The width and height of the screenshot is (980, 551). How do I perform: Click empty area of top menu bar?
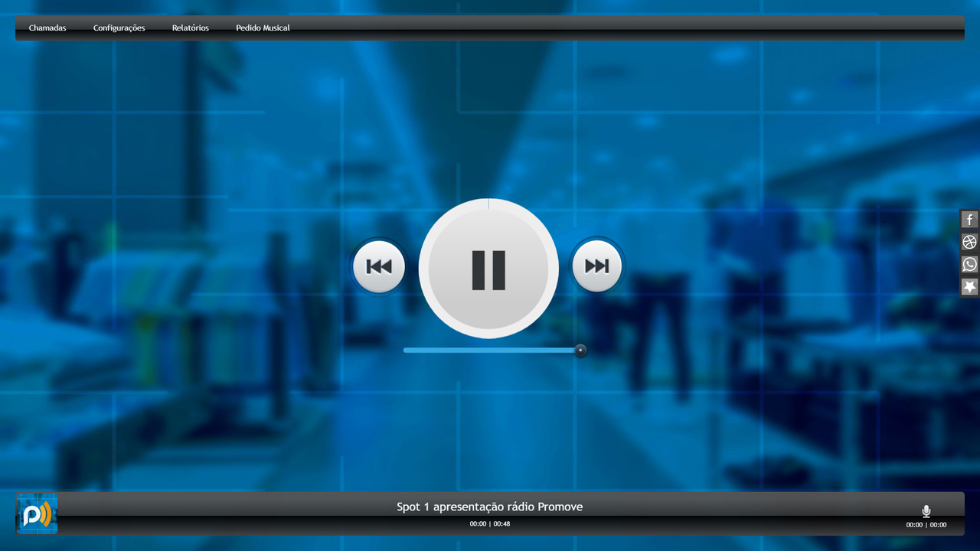(x=612, y=28)
